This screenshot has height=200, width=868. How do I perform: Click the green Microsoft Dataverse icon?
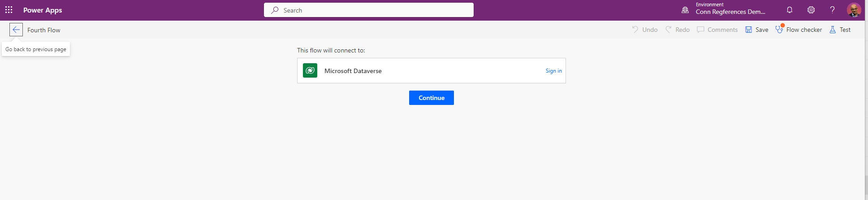[310, 71]
